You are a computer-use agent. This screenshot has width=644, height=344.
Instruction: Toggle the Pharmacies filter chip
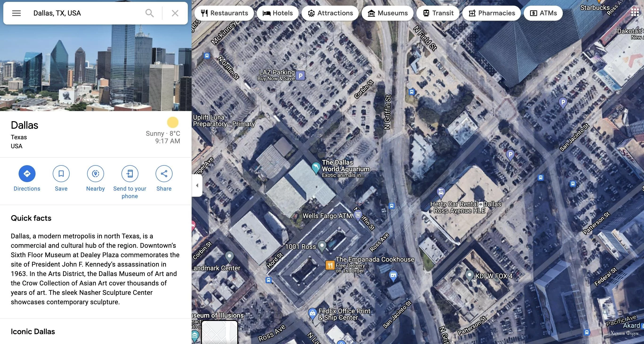pyautogui.click(x=491, y=13)
